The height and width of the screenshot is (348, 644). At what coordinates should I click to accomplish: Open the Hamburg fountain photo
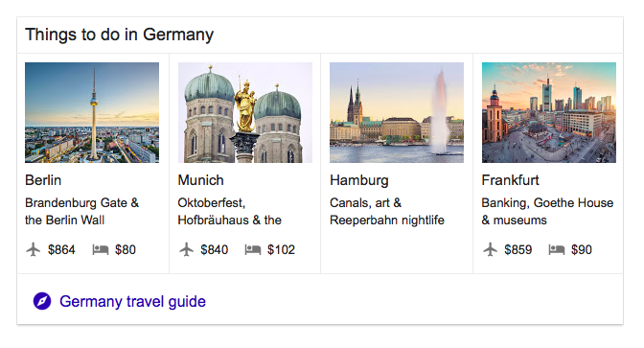tap(397, 112)
